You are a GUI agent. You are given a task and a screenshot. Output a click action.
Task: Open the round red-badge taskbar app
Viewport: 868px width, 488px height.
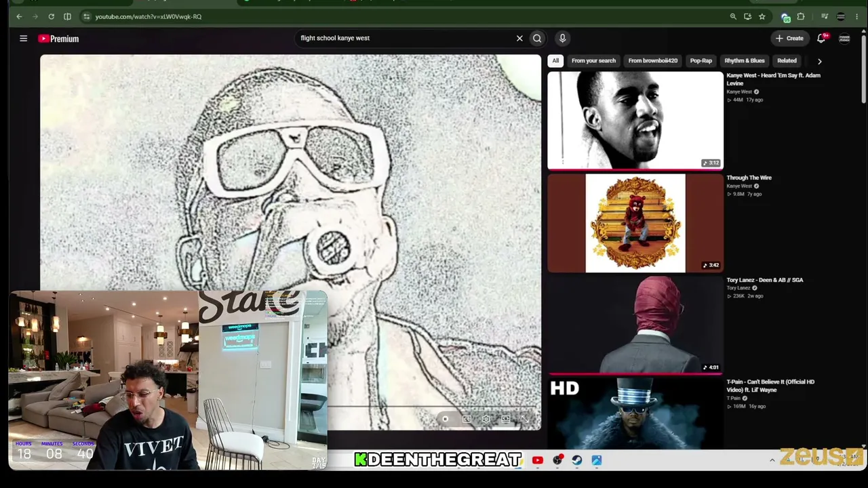pyautogui.click(x=557, y=460)
